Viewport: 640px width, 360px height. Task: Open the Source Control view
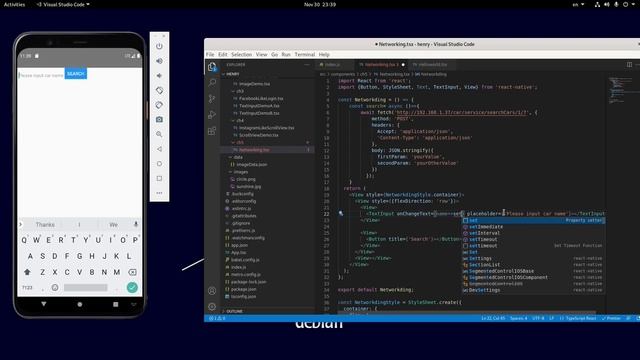click(212, 98)
